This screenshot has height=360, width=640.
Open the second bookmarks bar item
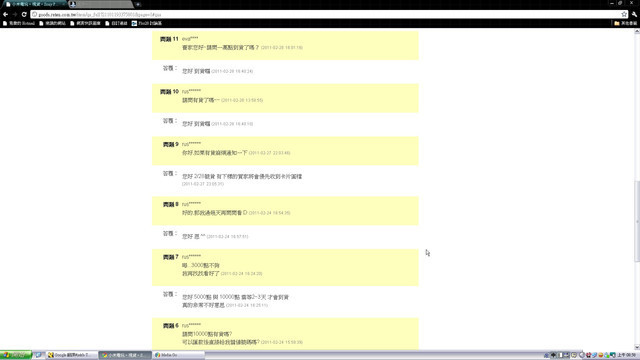52,23
